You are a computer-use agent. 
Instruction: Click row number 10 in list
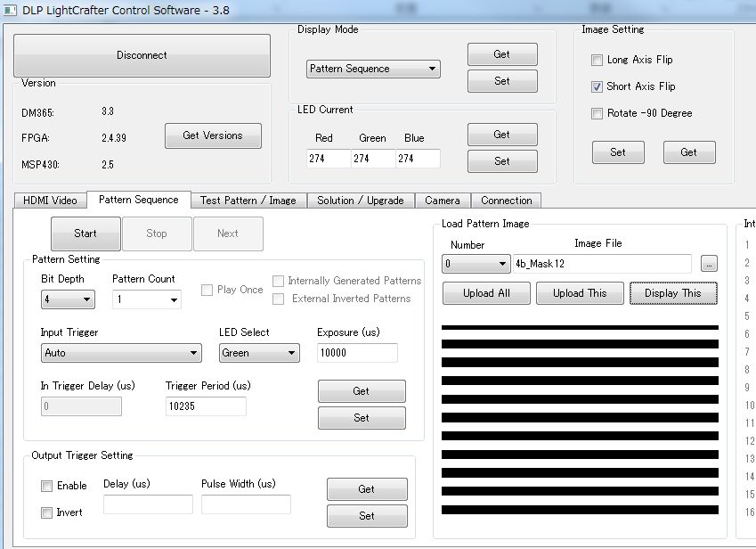[x=749, y=406]
